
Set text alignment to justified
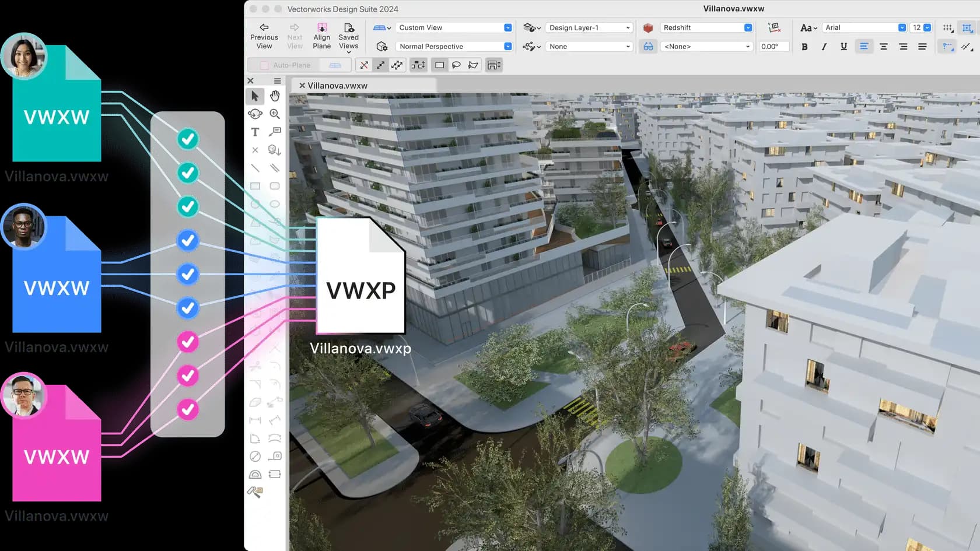[922, 47]
